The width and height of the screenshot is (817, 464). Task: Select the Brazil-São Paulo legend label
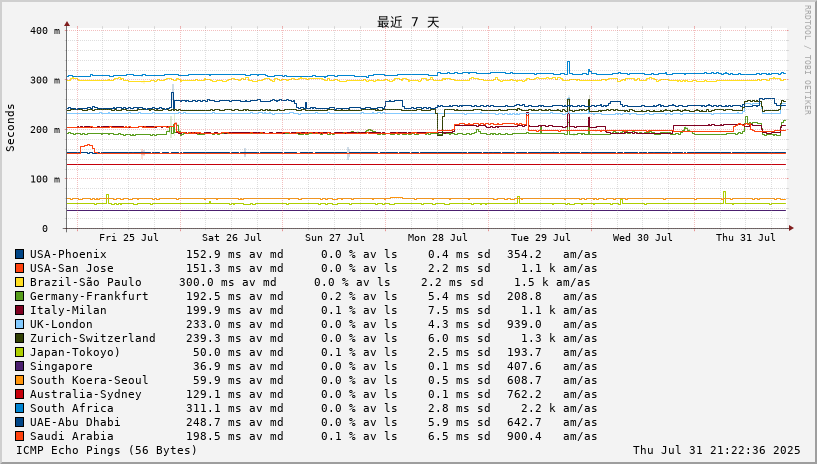(85, 282)
